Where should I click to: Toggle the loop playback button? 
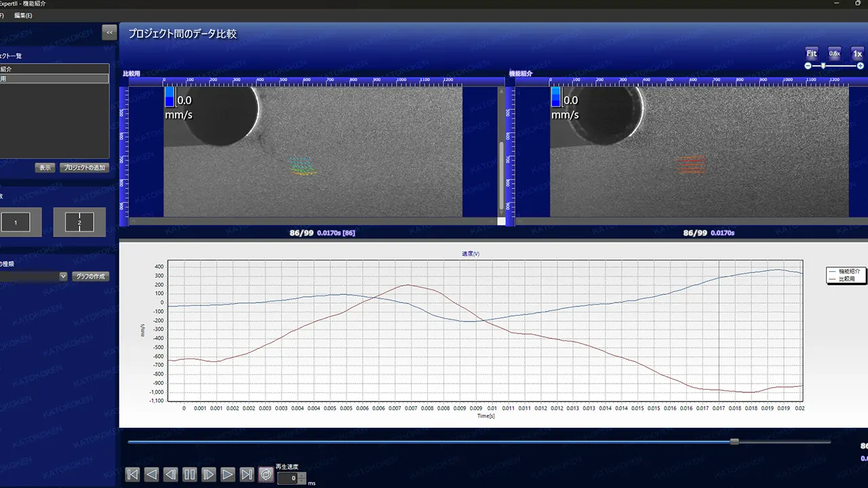point(266,474)
